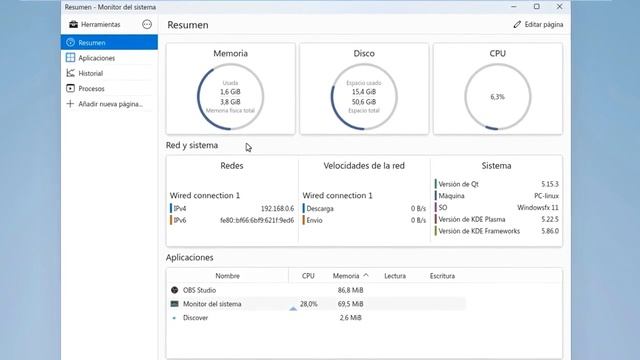Viewport: 640px width, 360px height.
Task: Click the OBS Studio app icon
Action: coord(174,290)
